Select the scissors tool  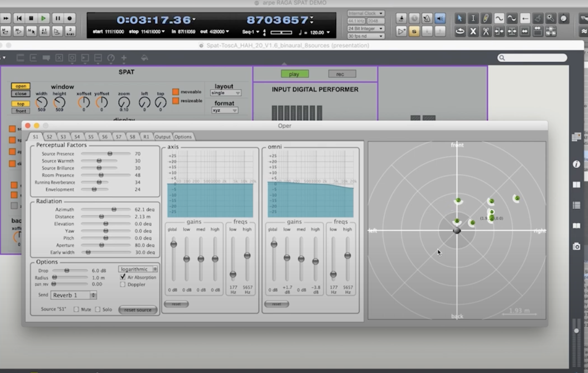pyautogui.click(x=486, y=31)
